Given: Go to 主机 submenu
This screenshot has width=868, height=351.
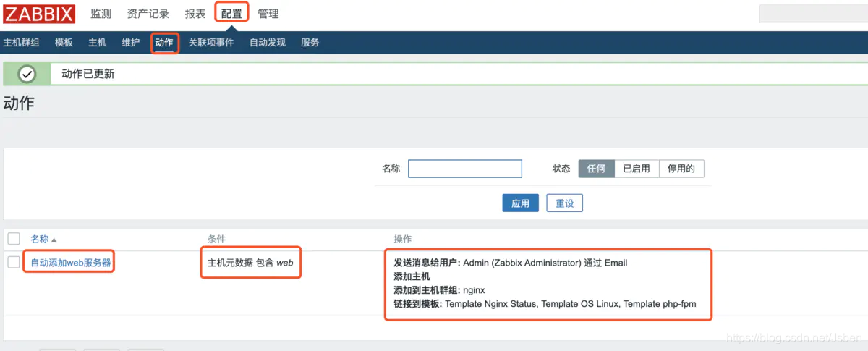Looking at the screenshot, I should coord(97,43).
